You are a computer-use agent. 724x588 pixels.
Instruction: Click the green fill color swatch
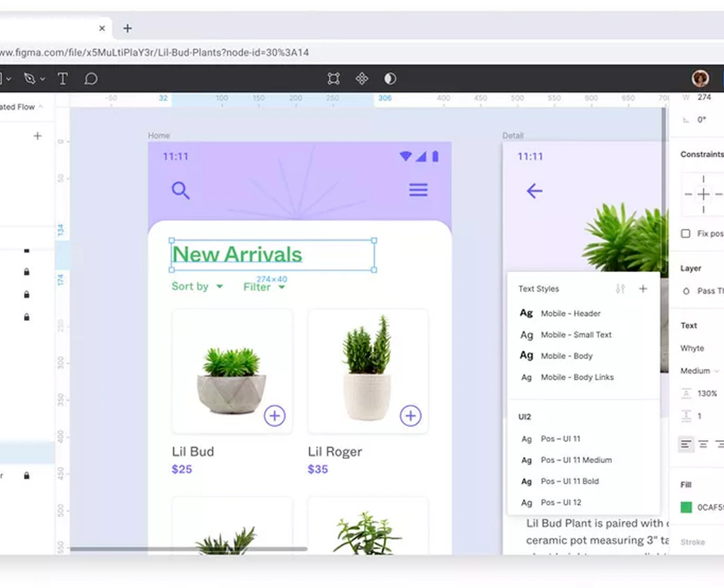coord(686,507)
